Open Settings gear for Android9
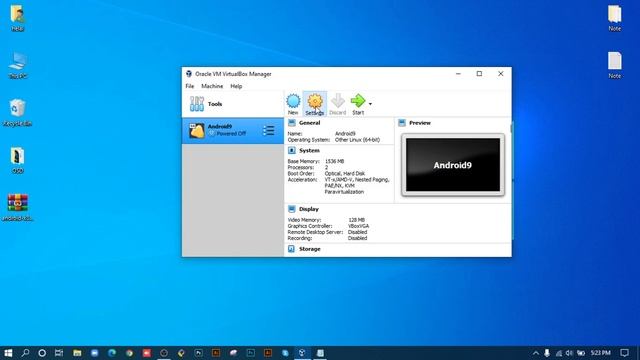Viewport: 640px width, 360px height. [x=315, y=104]
